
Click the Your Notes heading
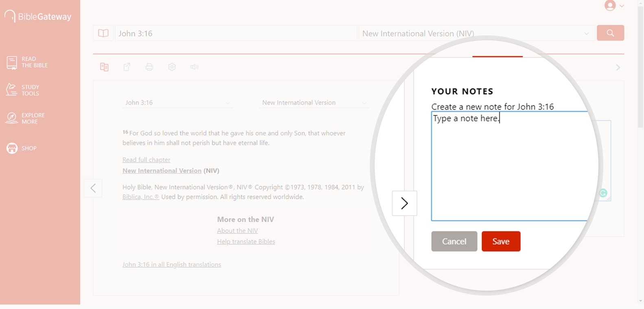(x=462, y=91)
